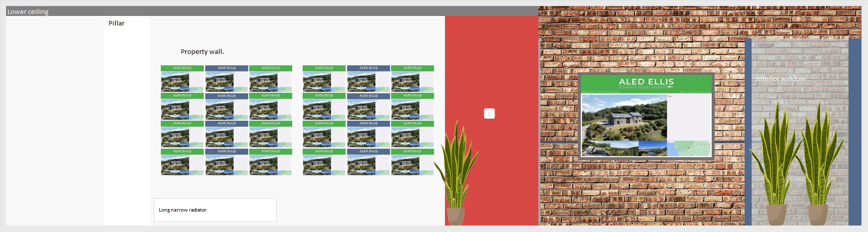
Task: Click the large ALED ELLIS poster title
Action: coord(646,81)
